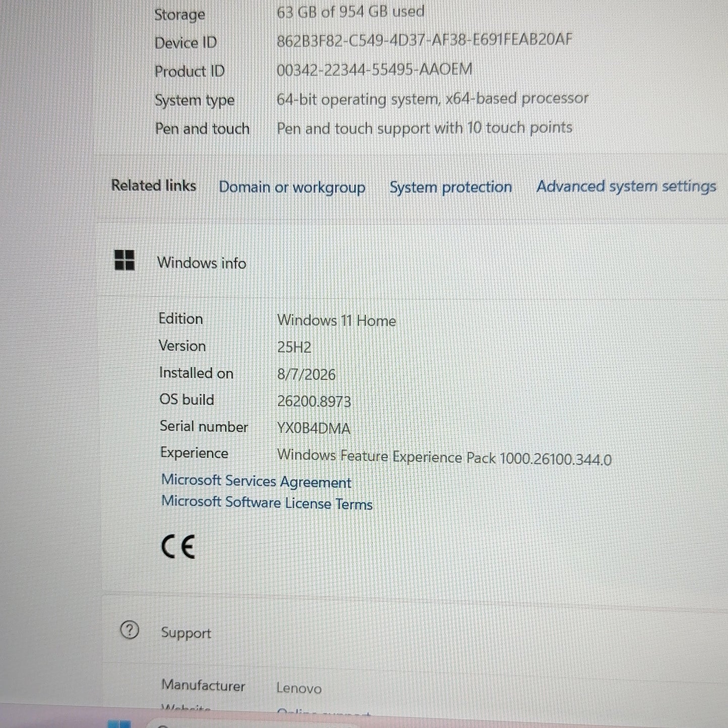Click the OS build label
This screenshot has width=728, height=728.
(187, 400)
